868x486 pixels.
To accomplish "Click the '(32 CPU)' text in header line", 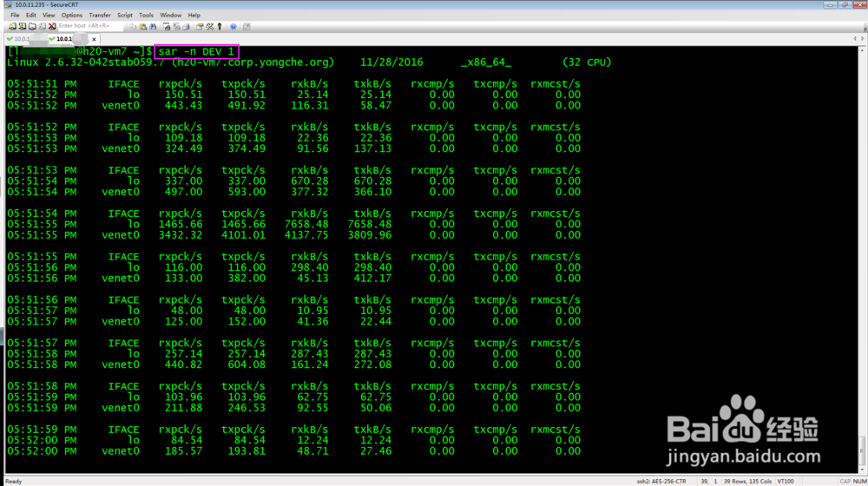I will (x=587, y=62).
